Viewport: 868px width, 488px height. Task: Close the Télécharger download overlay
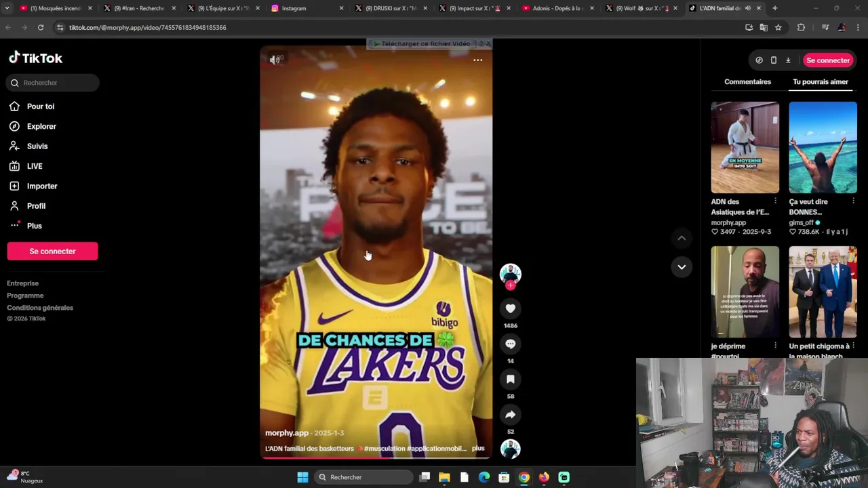coord(488,43)
